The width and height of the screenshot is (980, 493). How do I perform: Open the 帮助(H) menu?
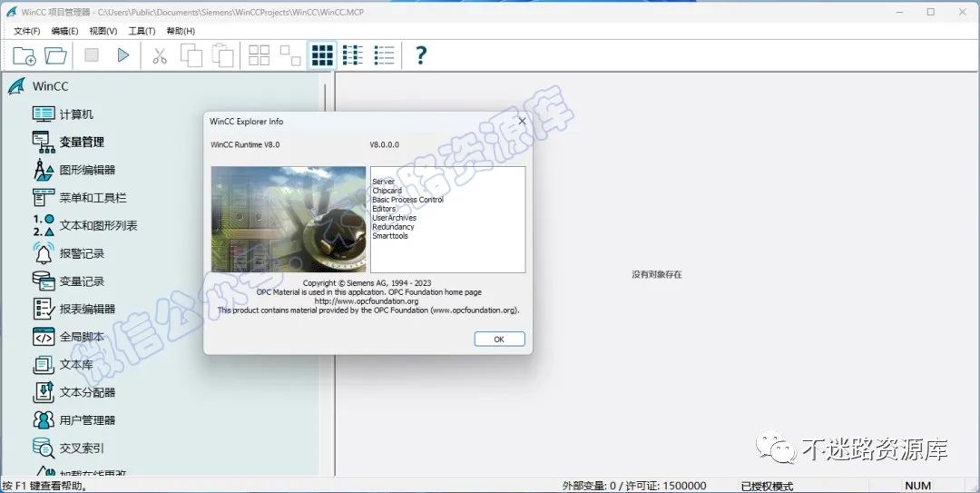point(181,31)
